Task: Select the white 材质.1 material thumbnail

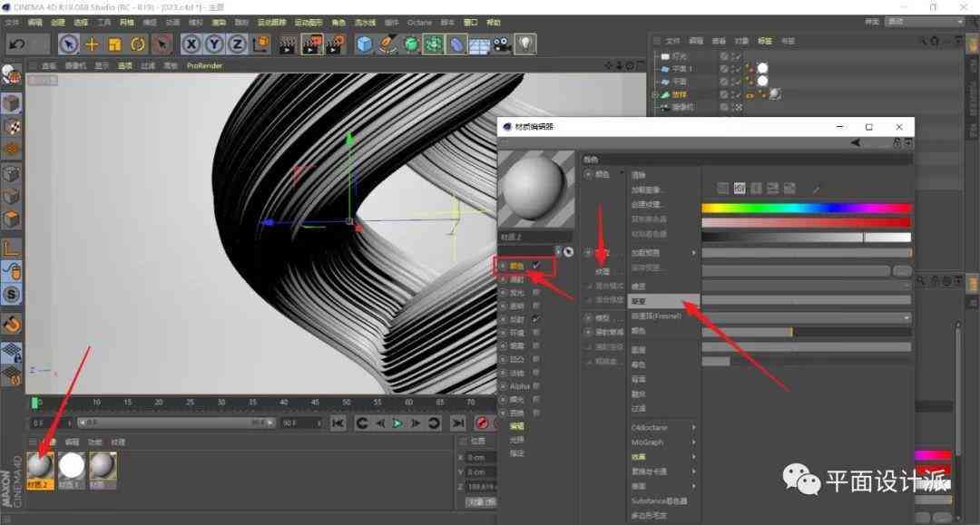Action: click(x=72, y=471)
